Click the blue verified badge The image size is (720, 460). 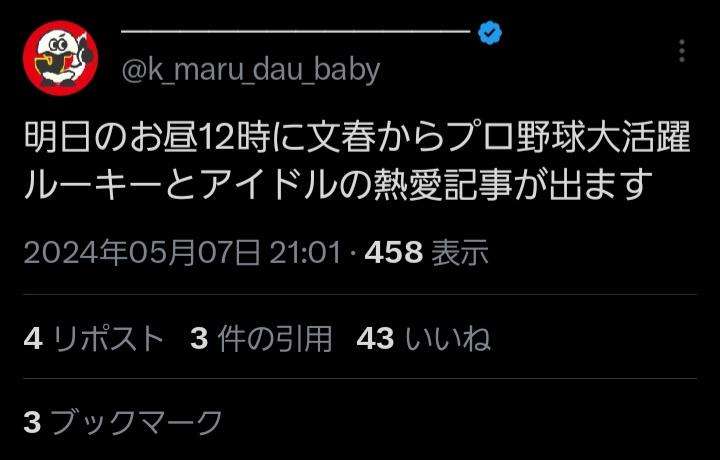(490, 32)
